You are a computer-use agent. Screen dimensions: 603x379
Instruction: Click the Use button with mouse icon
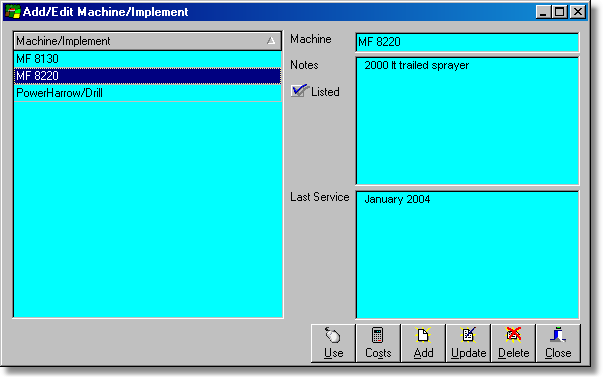click(333, 343)
